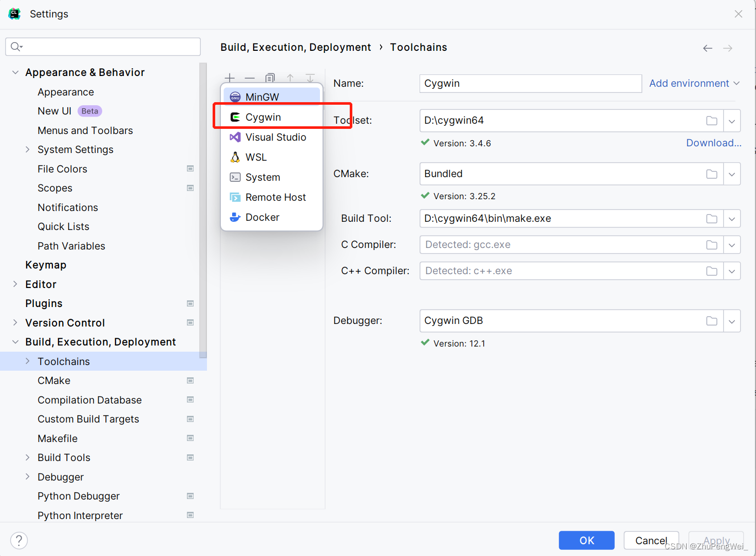Click the search magnifier icon
Screen dimensions: 756x556
(16, 47)
